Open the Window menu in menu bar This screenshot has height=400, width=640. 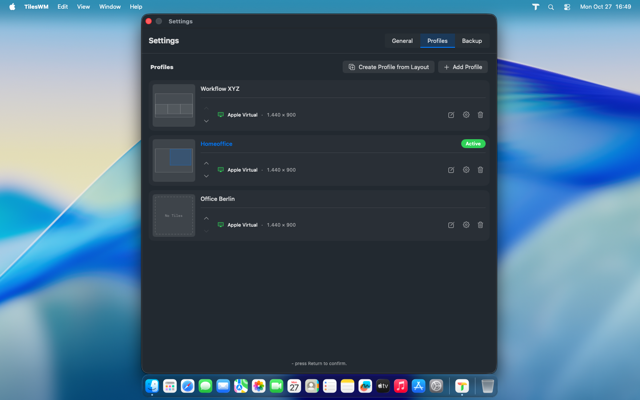(110, 7)
